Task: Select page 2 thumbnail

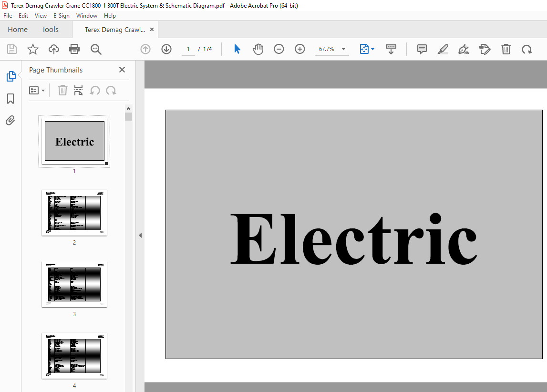Action: pyautogui.click(x=74, y=213)
